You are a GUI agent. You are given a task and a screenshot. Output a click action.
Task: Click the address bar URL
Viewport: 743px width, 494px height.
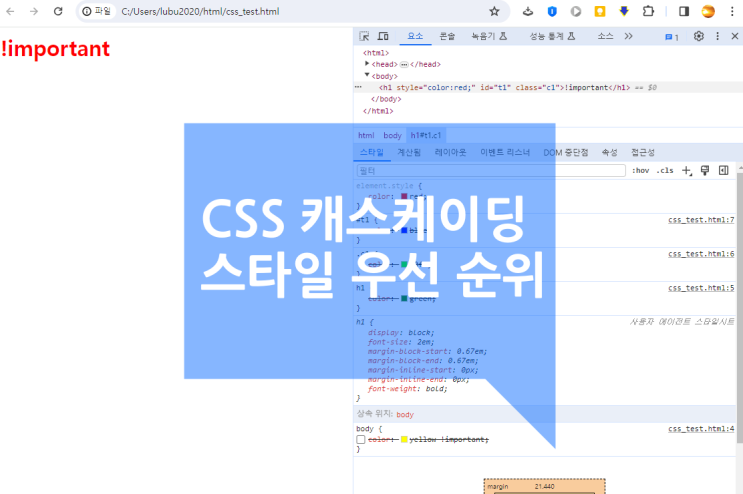(200, 11)
